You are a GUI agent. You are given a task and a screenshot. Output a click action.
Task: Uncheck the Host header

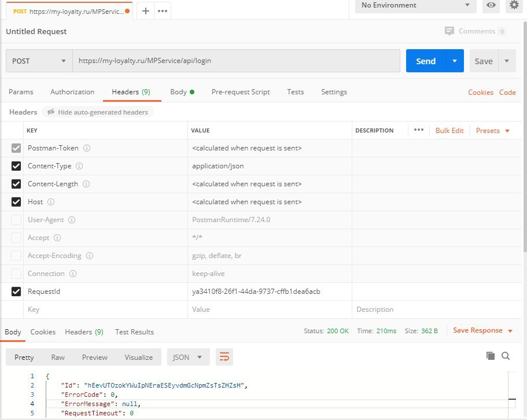coord(16,202)
